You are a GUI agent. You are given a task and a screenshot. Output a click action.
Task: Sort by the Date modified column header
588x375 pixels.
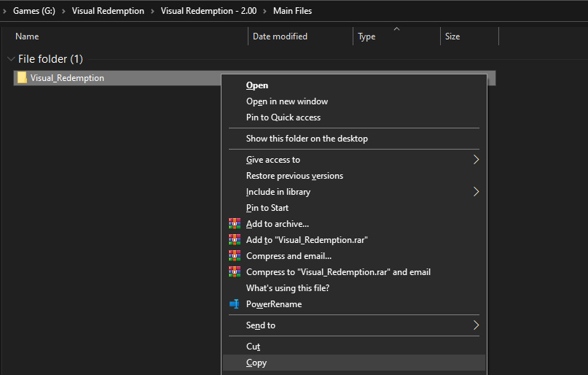(280, 36)
